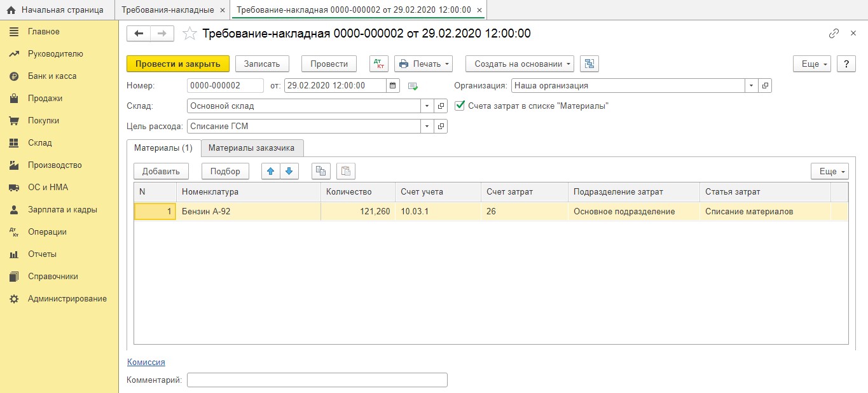The height and width of the screenshot is (393, 868).
Task: Click the posted-status icon next to date
Action: [413, 86]
